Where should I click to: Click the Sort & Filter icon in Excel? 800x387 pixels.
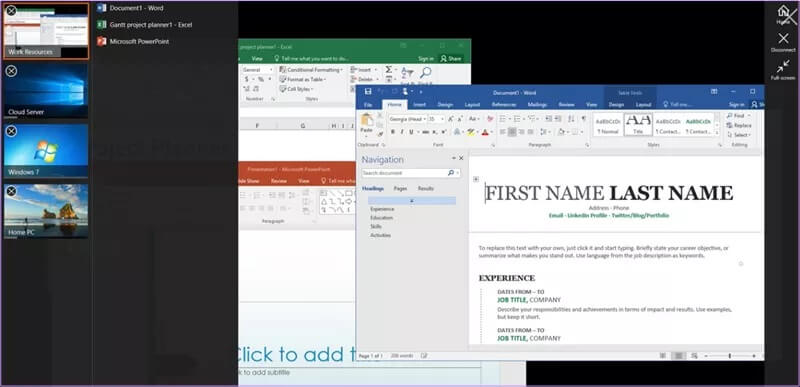click(407, 72)
